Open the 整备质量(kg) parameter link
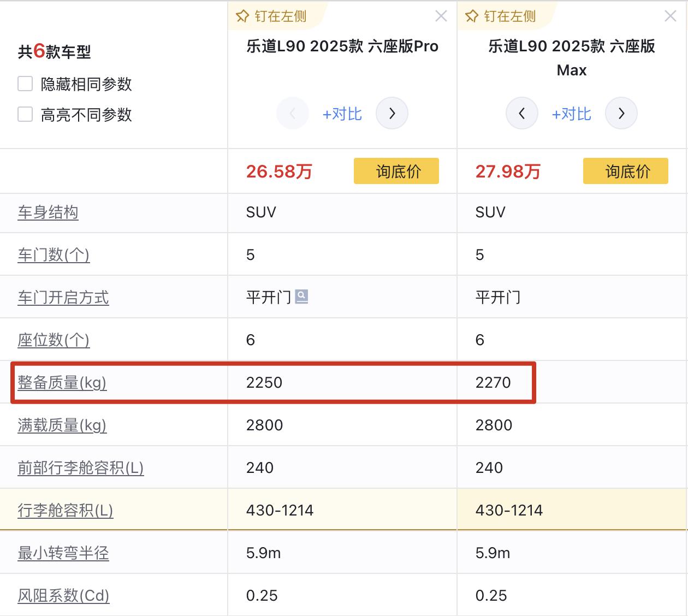Screen dimensions: 688x616 click(x=62, y=383)
